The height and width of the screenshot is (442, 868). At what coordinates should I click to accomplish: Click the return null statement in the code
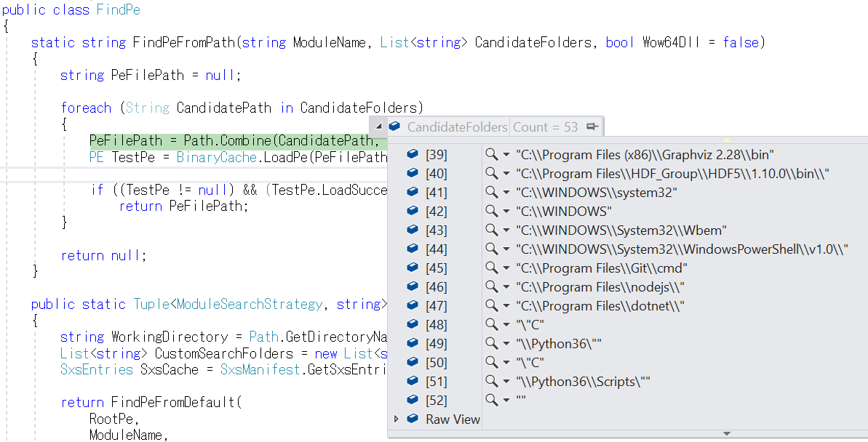click(103, 255)
